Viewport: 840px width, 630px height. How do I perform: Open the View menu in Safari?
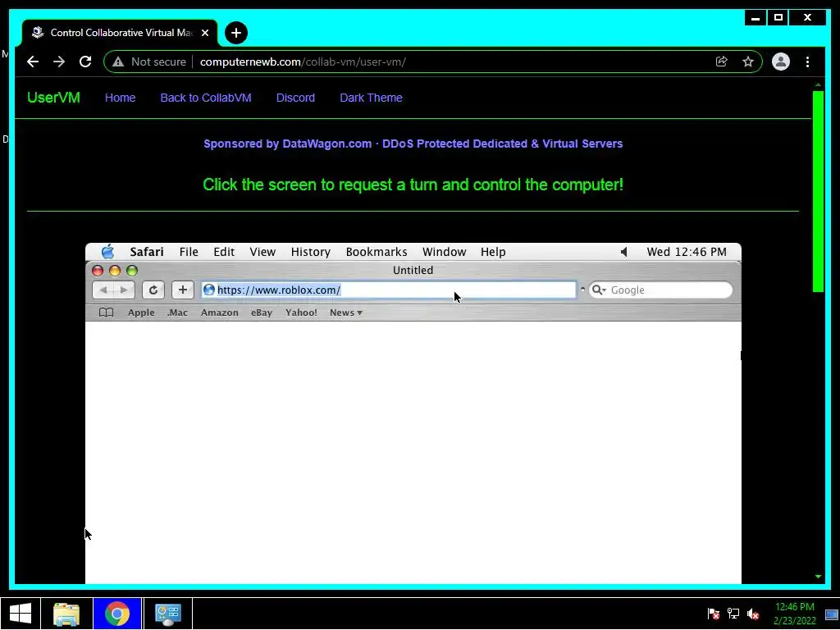click(262, 252)
